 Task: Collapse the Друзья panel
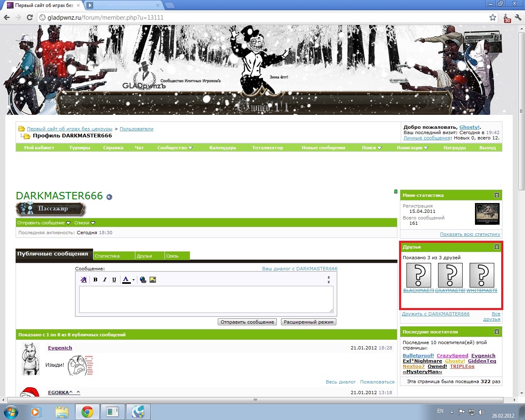click(x=497, y=247)
